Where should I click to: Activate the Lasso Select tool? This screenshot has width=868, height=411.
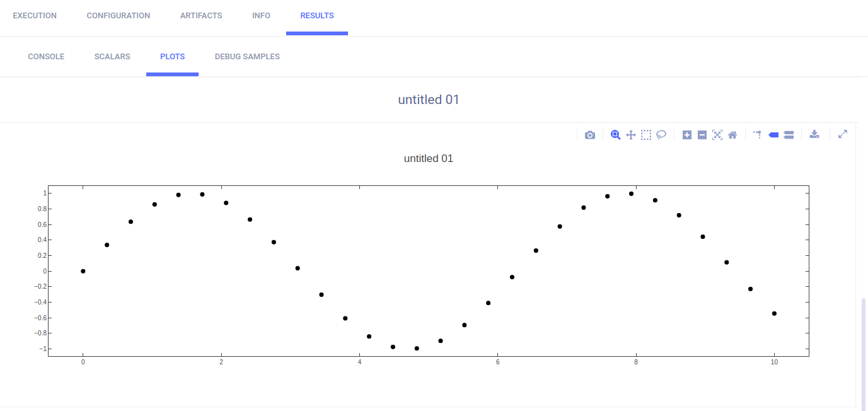[x=661, y=135]
